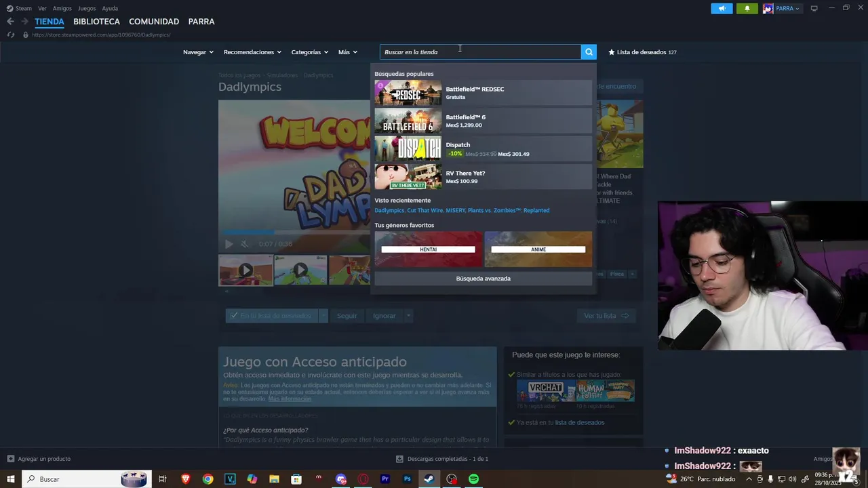Expand the Navegar dropdown
This screenshot has width=868, height=488.
click(x=198, y=52)
